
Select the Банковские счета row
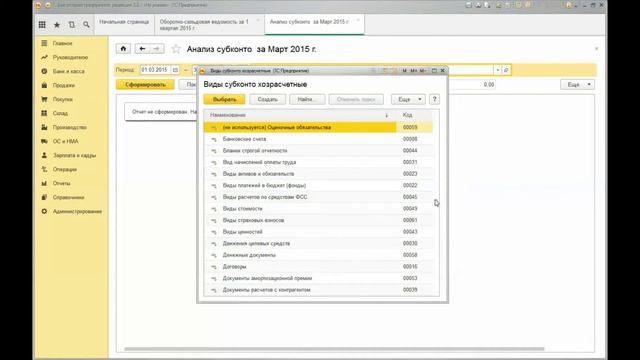point(318,139)
